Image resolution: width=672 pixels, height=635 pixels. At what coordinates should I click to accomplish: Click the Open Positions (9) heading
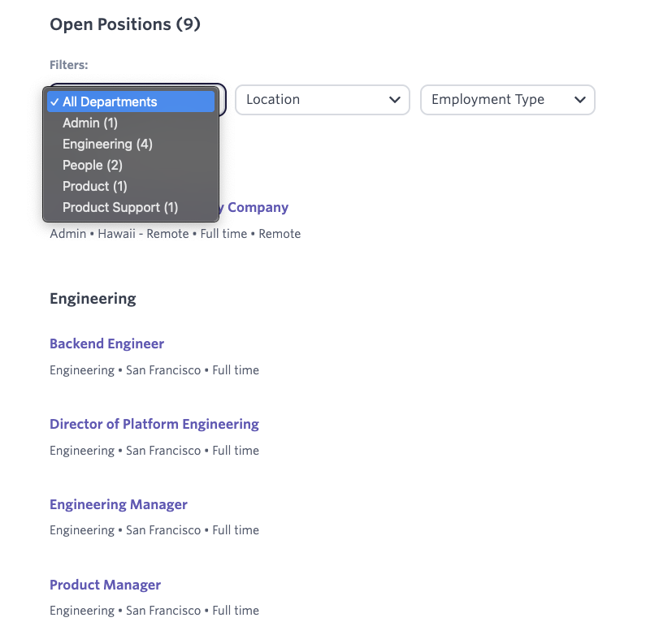pos(125,24)
